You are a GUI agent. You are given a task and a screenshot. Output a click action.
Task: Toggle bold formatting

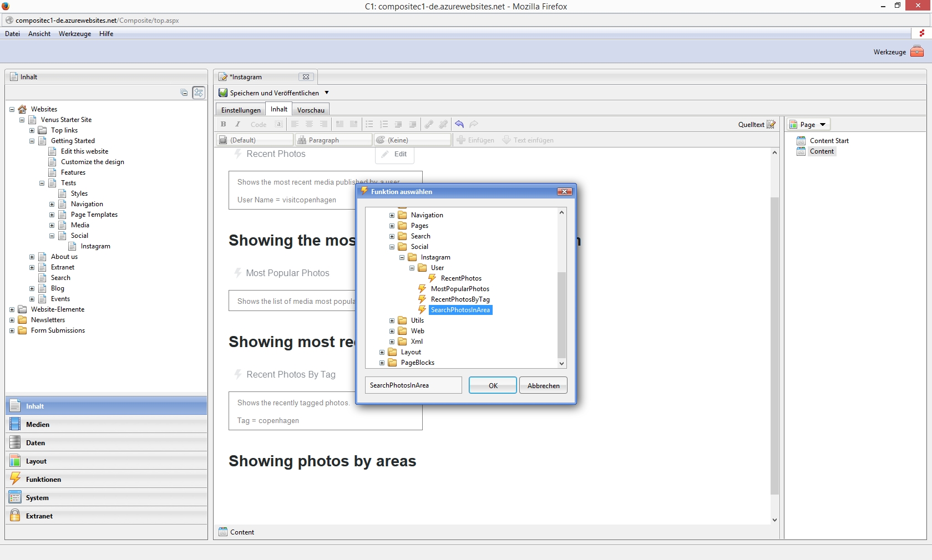[x=224, y=124]
